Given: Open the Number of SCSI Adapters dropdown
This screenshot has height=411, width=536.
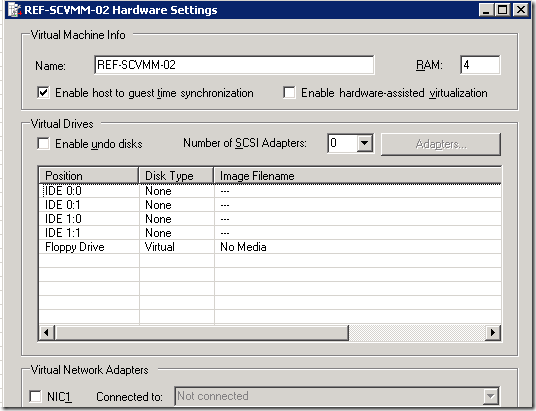Looking at the screenshot, I should click(364, 143).
